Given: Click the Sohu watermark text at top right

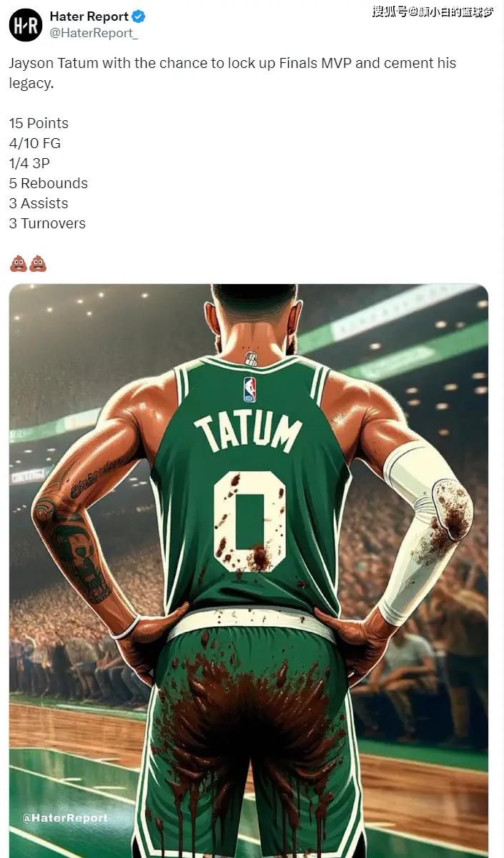Looking at the screenshot, I should click(433, 11).
